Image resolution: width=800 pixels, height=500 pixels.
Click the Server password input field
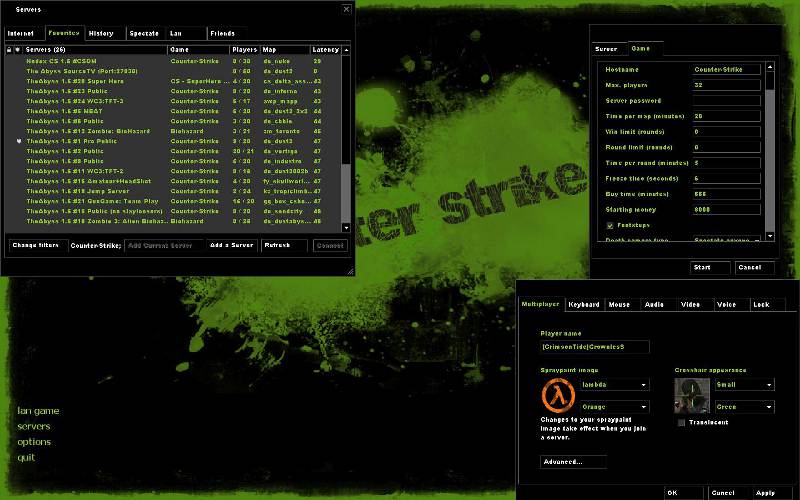click(x=727, y=101)
